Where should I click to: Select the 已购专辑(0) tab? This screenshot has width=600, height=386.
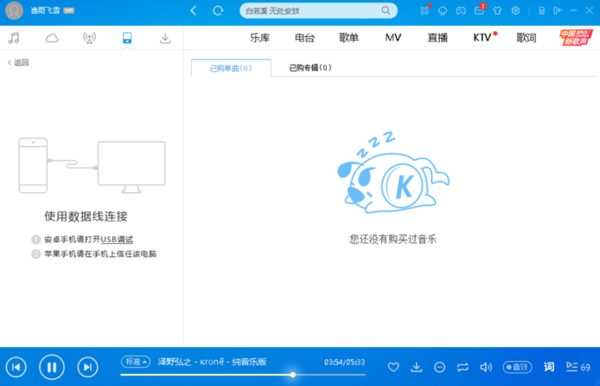[x=310, y=68]
